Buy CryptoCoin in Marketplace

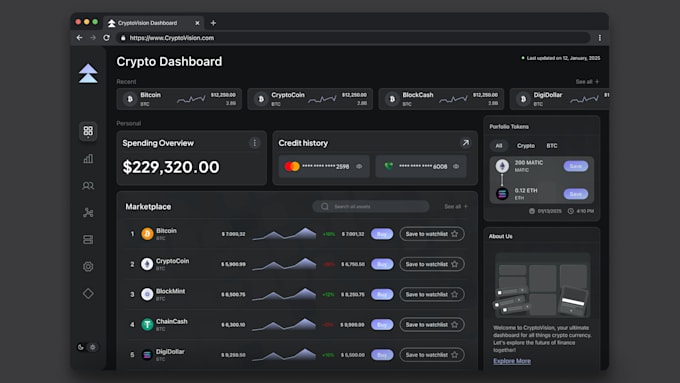click(382, 264)
